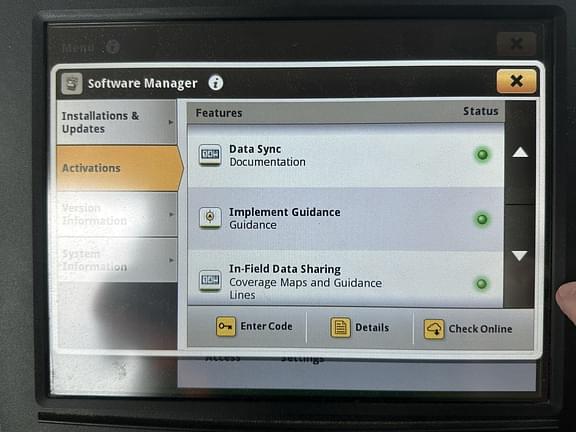Open the Activations tab

[x=119, y=168]
